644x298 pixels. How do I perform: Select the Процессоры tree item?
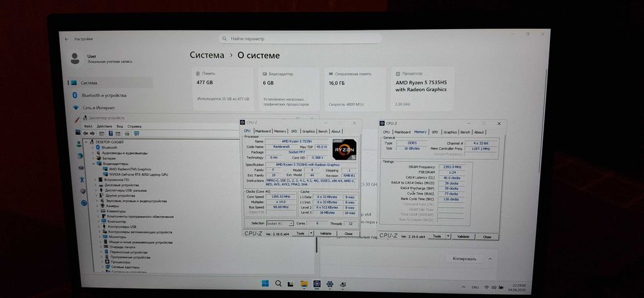[x=120, y=262]
